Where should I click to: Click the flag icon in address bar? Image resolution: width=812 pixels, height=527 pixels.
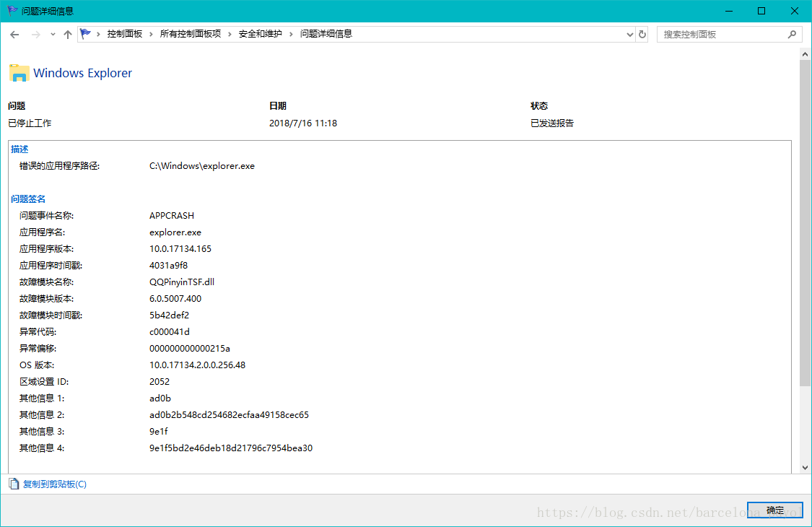click(85, 34)
